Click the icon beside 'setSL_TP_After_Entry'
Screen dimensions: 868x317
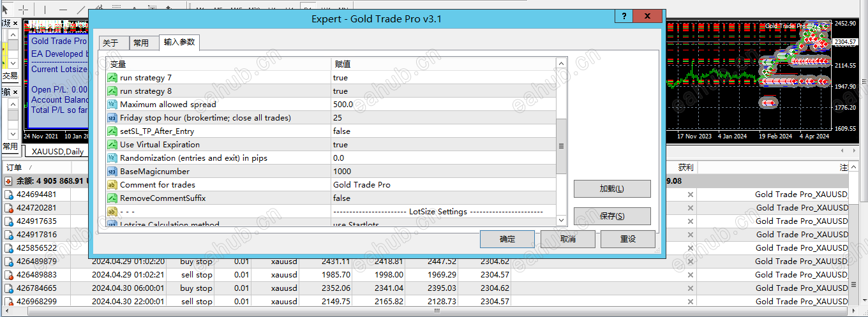112,131
